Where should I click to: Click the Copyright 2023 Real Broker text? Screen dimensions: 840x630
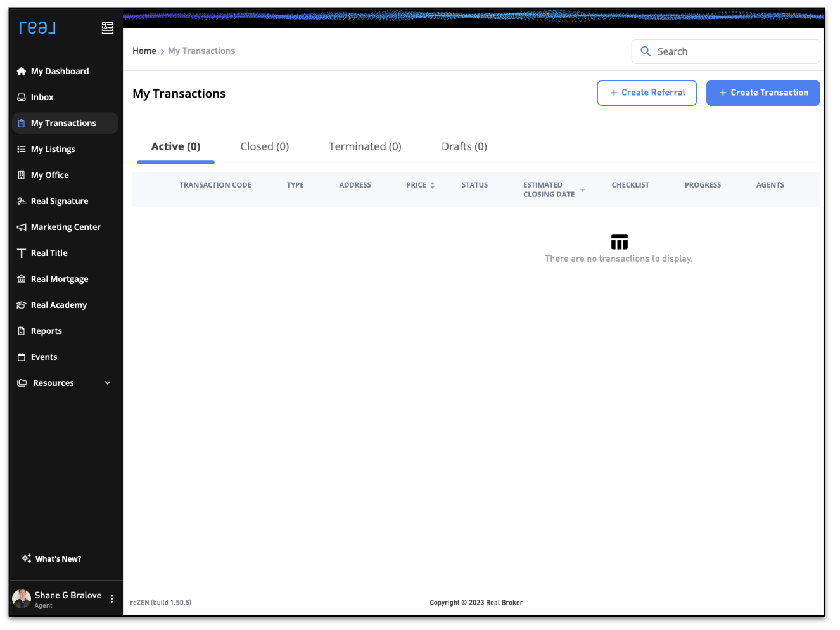pos(476,603)
